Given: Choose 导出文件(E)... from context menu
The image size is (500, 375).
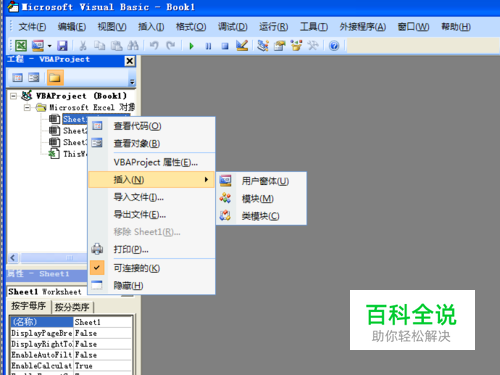Looking at the screenshot, I should [x=152, y=214].
